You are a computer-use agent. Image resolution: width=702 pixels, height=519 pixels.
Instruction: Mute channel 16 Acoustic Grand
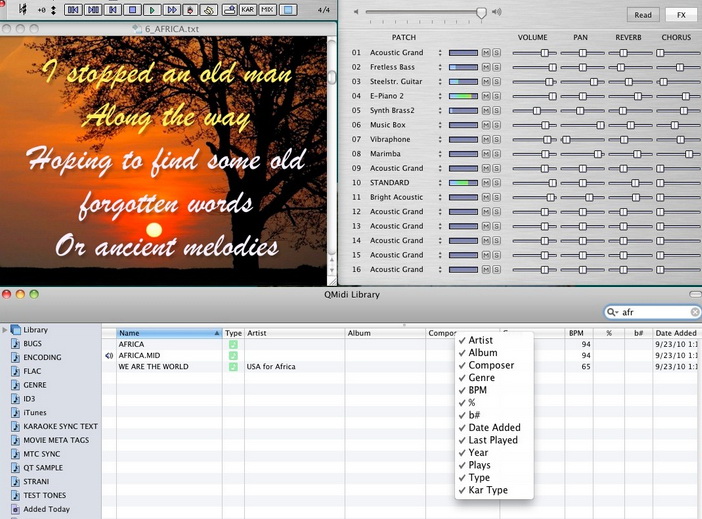486,270
